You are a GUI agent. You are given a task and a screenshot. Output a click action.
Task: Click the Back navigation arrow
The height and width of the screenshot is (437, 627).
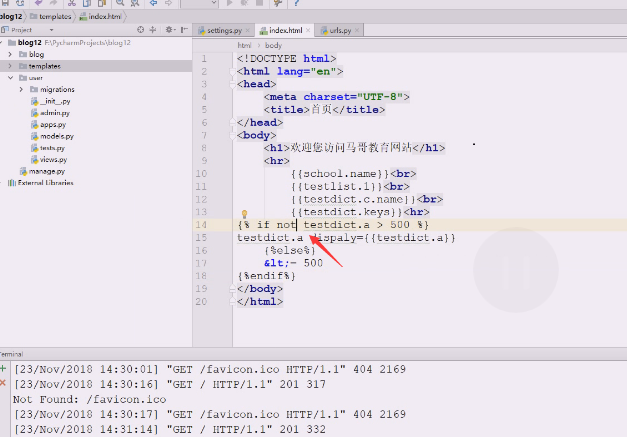tap(154, 2)
